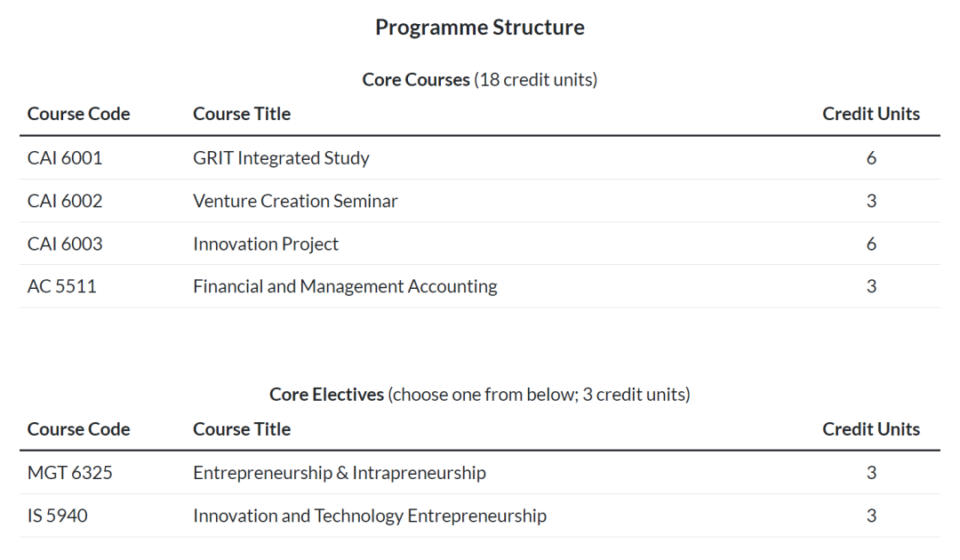Viewport: 960px width, 560px height.
Task: Click Innovation and Technology Entrepreneurship title
Action: (370, 516)
